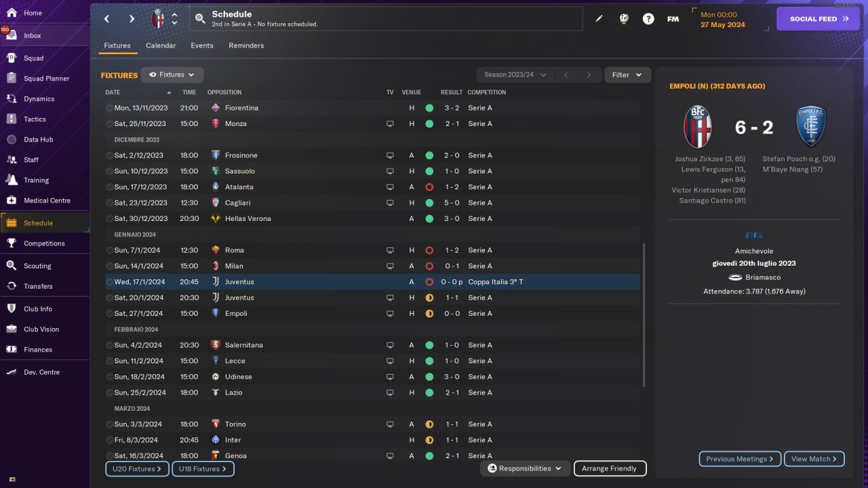Click the Competition column header
Viewport: 868px width, 488px height.
[487, 92]
